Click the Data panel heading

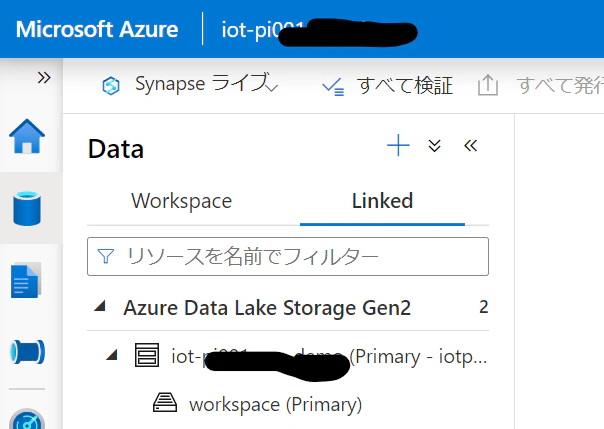(x=116, y=149)
